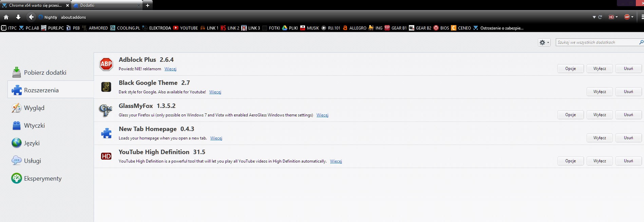This screenshot has height=222, width=644.
Task: Open the GEAR B1 bookmark
Action: pyautogui.click(x=395, y=28)
